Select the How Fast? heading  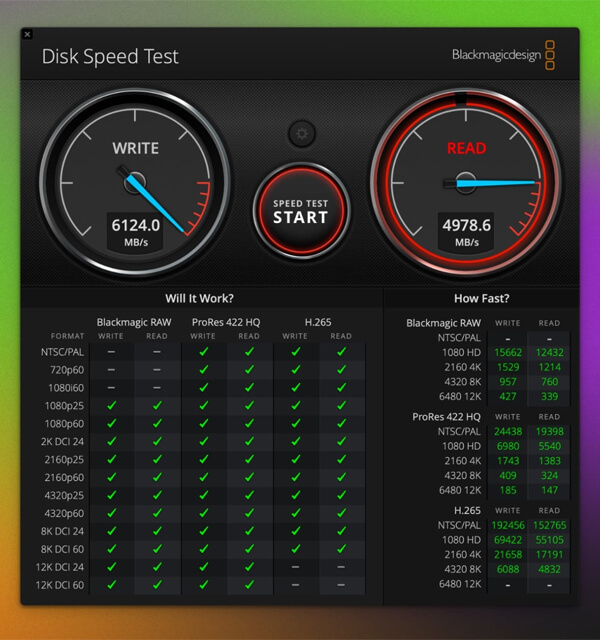[x=482, y=298]
